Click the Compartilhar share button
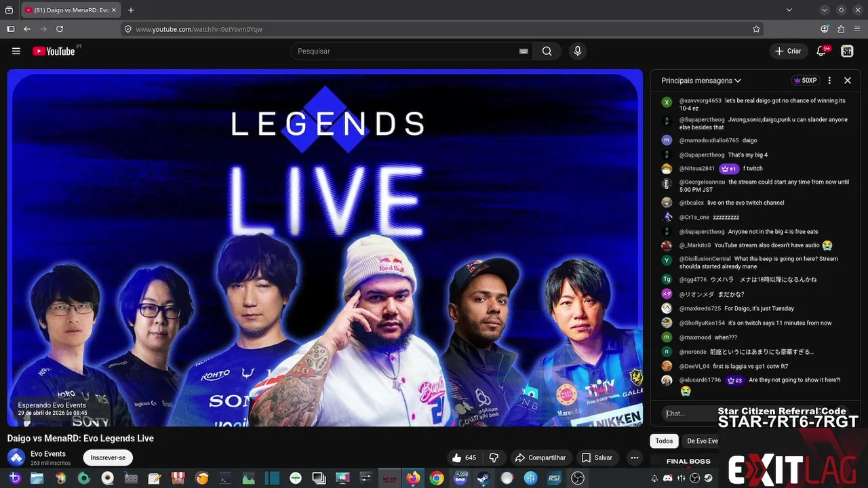Viewport: 868px width, 488px height. [x=540, y=458]
